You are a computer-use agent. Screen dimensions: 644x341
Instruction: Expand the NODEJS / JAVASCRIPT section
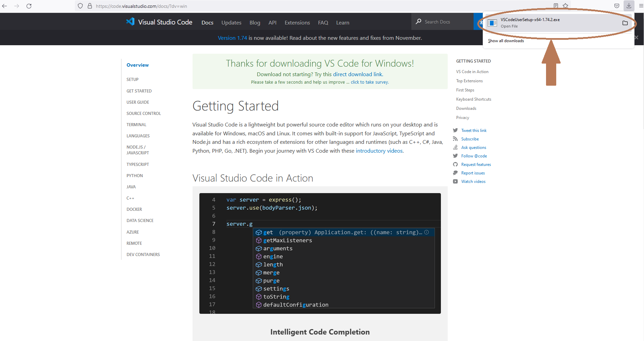pyautogui.click(x=138, y=150)
